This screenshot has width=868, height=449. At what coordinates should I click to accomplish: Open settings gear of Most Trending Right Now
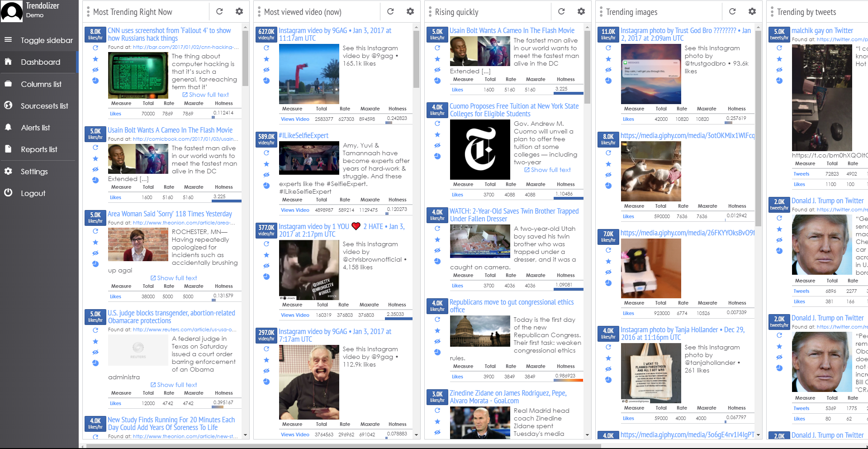239,11
